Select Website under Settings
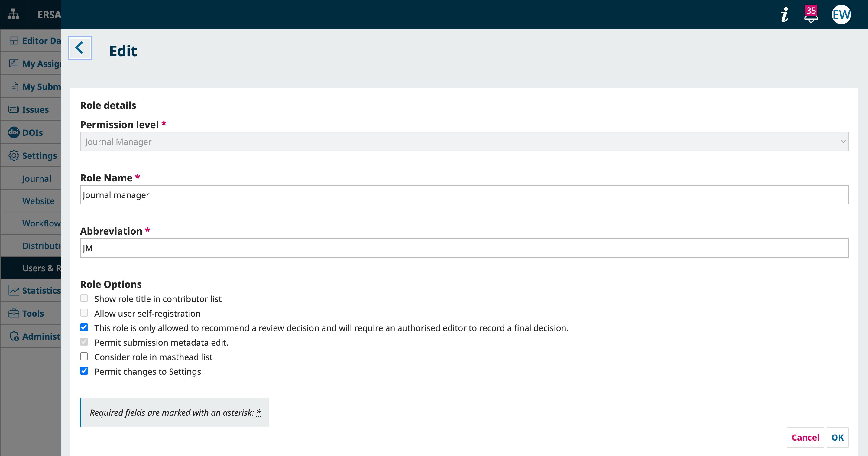868x456 pixels. [38, 201]
